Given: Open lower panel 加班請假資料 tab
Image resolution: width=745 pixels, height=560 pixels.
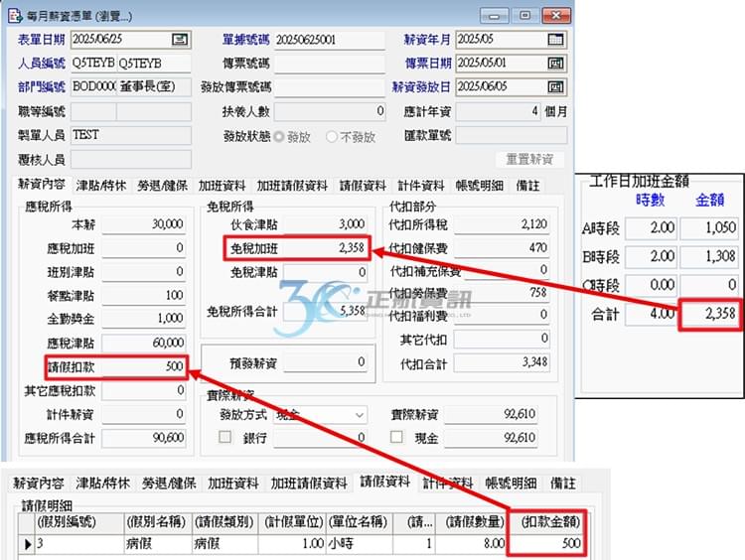Looking at the screenshot, I should click(309, 484).
